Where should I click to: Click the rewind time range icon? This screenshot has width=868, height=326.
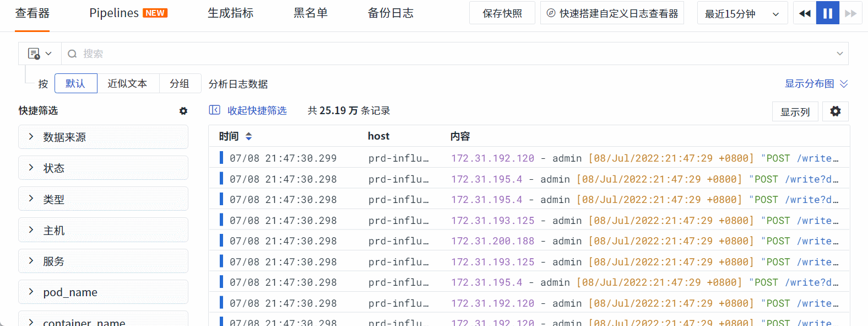805,13
